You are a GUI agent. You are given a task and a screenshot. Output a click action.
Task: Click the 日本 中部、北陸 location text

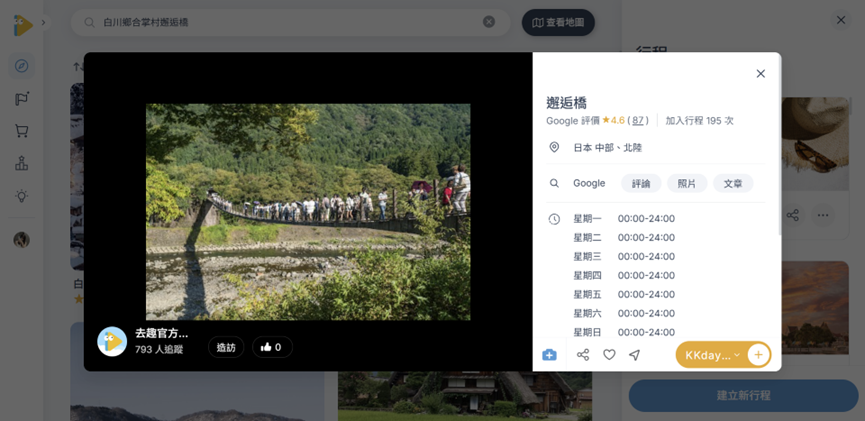coord(608,147)
